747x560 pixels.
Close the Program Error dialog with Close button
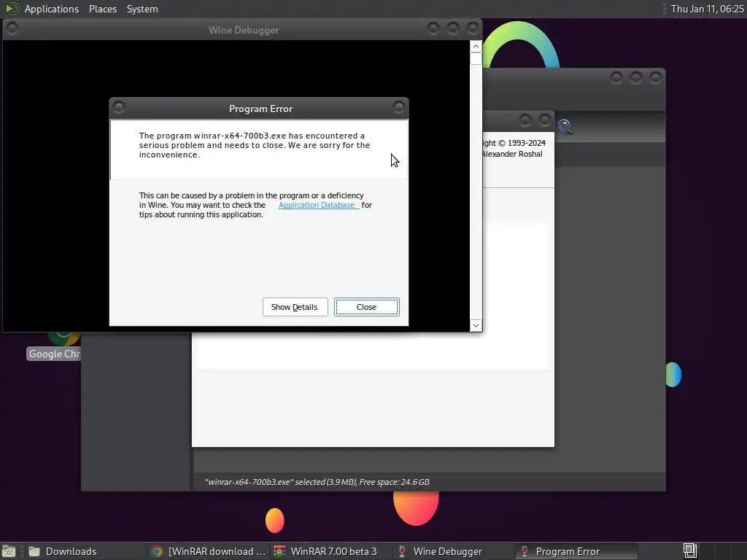(x=366, y=307)
